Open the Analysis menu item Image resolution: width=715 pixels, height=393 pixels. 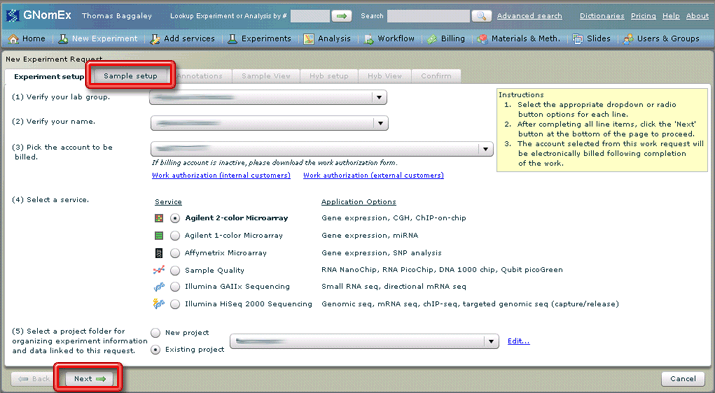click(327, 39)
